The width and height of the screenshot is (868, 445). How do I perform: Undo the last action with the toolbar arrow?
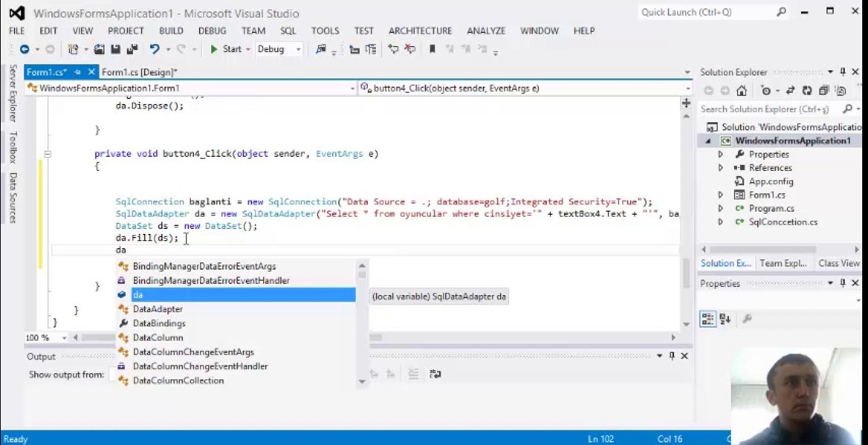[154, 49]
